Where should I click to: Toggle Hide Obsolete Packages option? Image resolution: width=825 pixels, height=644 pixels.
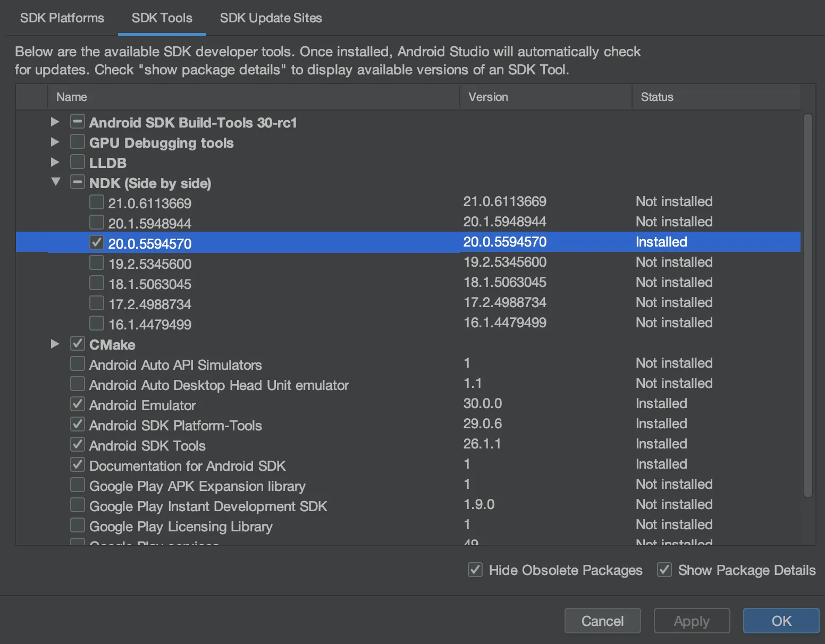pyautogui.click(x=475, y=570)
